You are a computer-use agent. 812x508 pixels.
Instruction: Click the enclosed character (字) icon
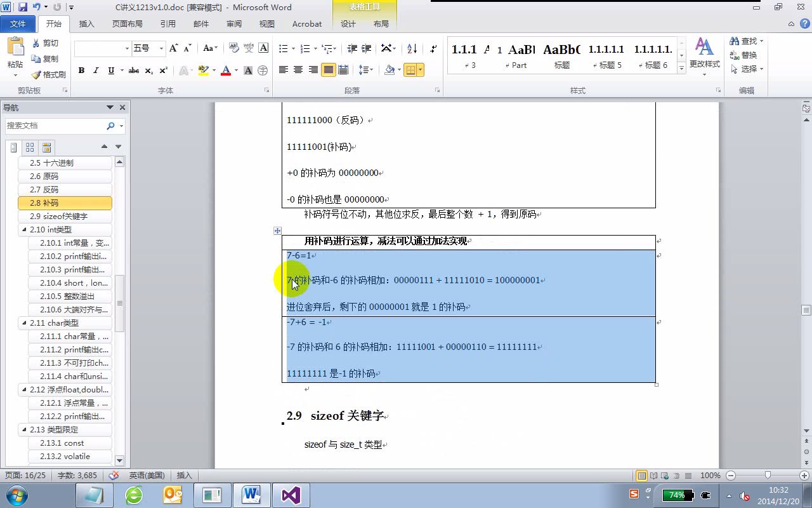263,70
